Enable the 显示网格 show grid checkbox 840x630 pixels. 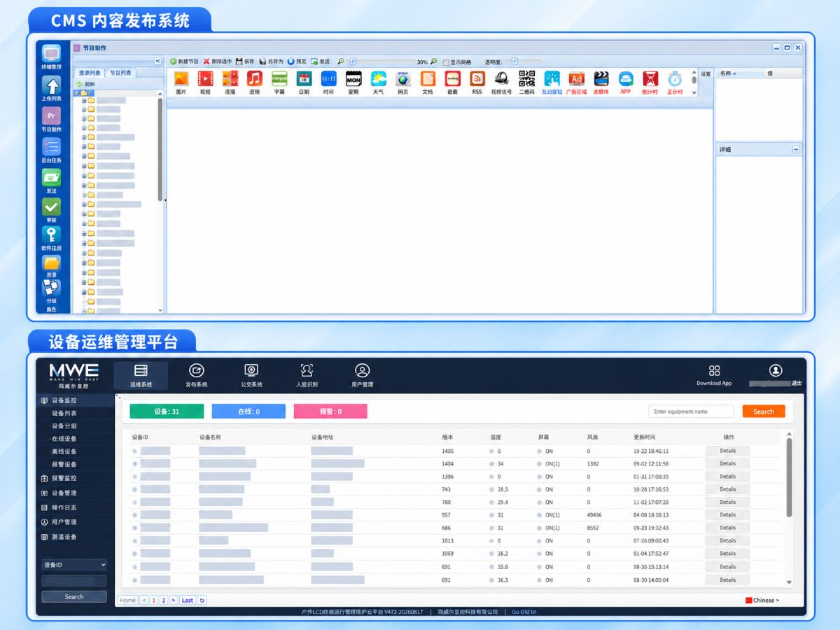446,62
